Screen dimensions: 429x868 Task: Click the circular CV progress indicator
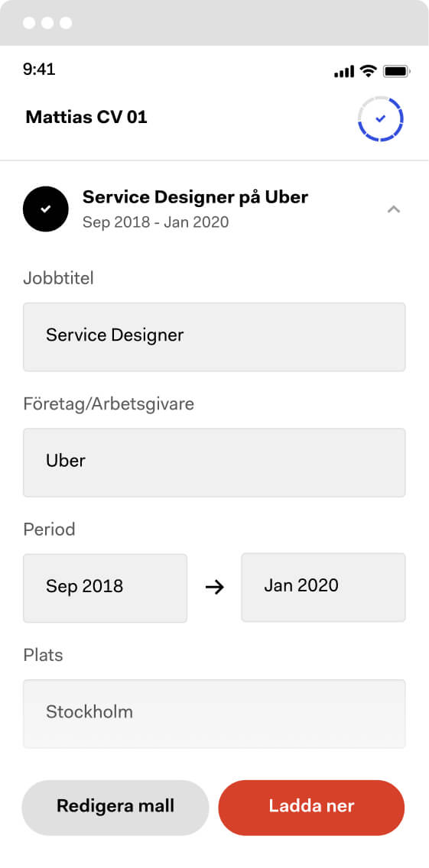(380, 119)
